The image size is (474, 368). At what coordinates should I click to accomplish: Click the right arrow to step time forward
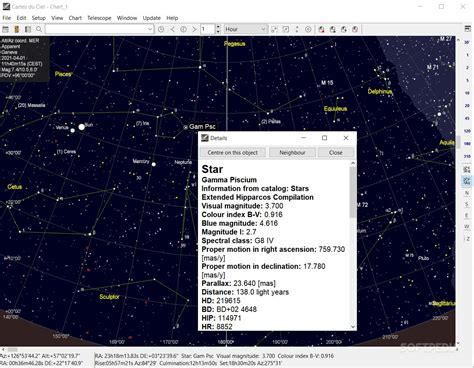194,29
